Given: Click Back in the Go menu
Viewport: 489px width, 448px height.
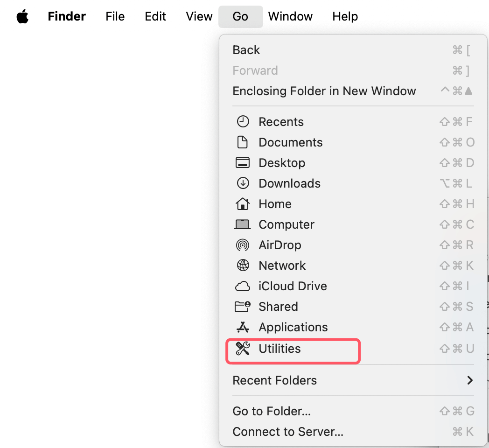Looking at the screenshot, I should [246, 50].
